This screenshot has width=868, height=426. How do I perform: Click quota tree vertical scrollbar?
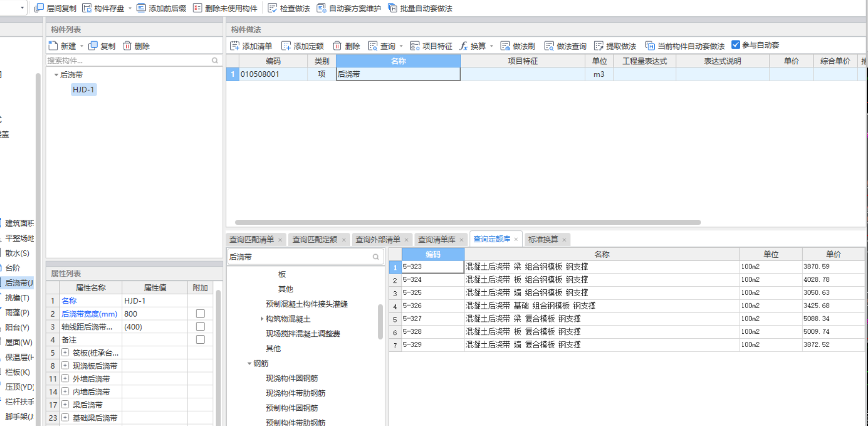380,321
